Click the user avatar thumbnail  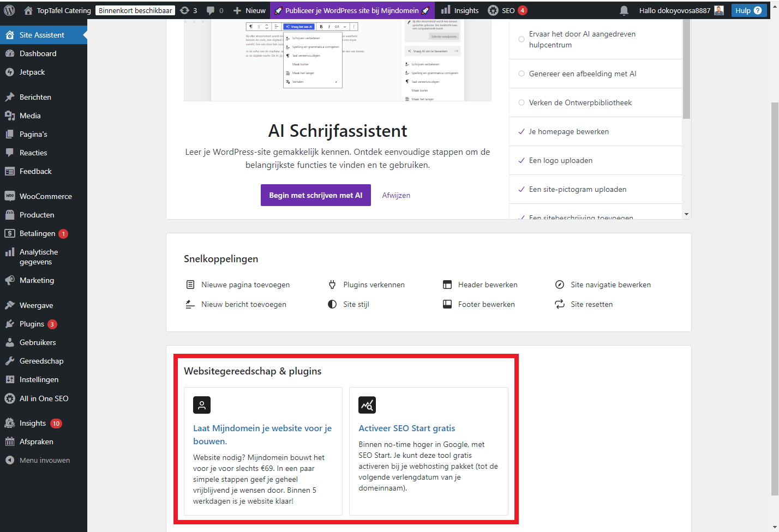(719, 10)
